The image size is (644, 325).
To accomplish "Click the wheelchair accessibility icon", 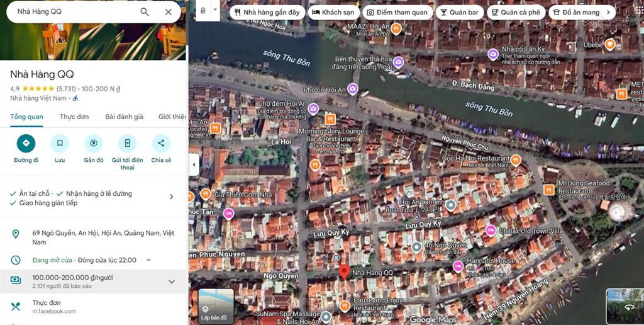I will (75, 98).
